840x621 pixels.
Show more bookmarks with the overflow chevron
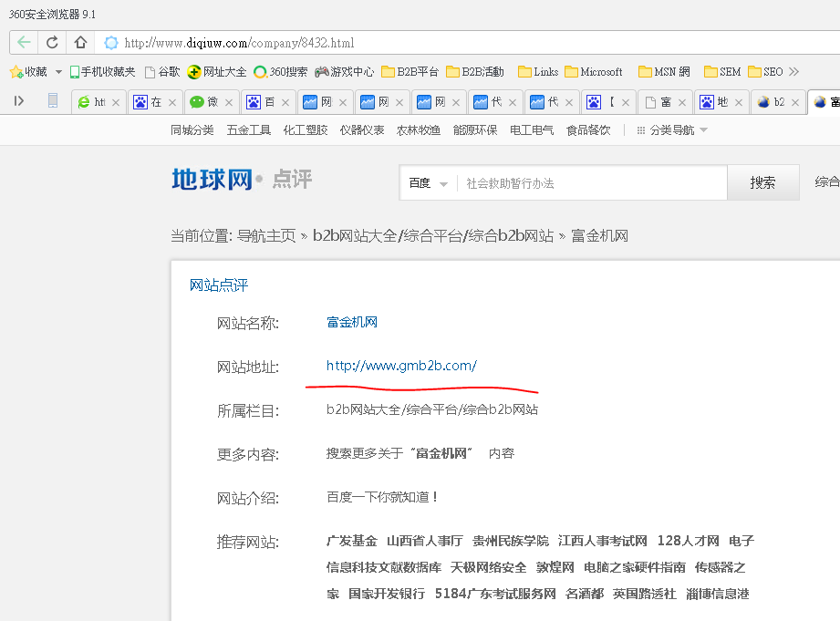[793, 72]
